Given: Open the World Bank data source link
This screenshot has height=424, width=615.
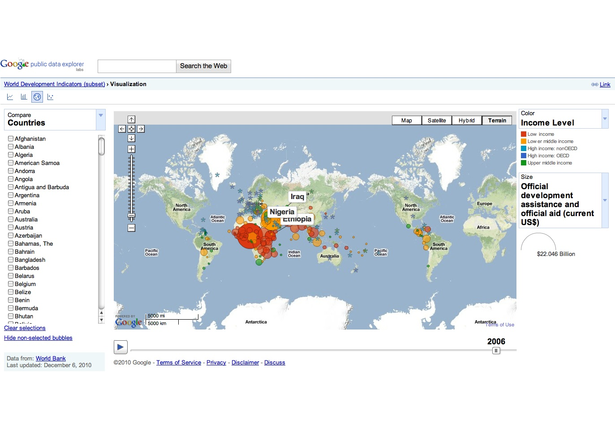Looking at the screenshot, I should tap(51, 358).
